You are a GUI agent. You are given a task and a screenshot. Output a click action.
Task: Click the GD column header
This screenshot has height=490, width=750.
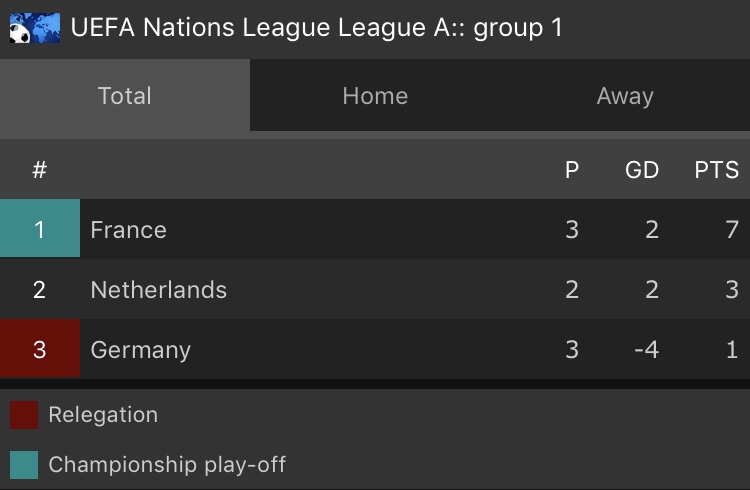coord(642,170)
